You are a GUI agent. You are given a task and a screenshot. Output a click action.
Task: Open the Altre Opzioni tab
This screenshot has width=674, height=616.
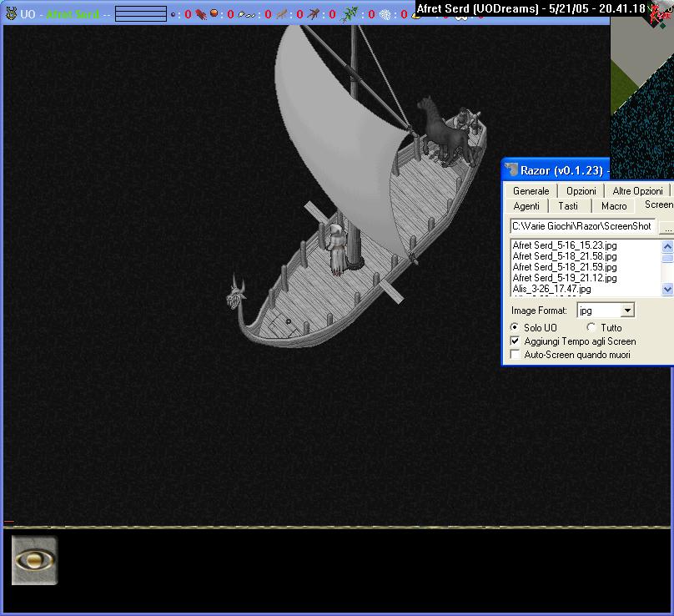pos(637,191)
